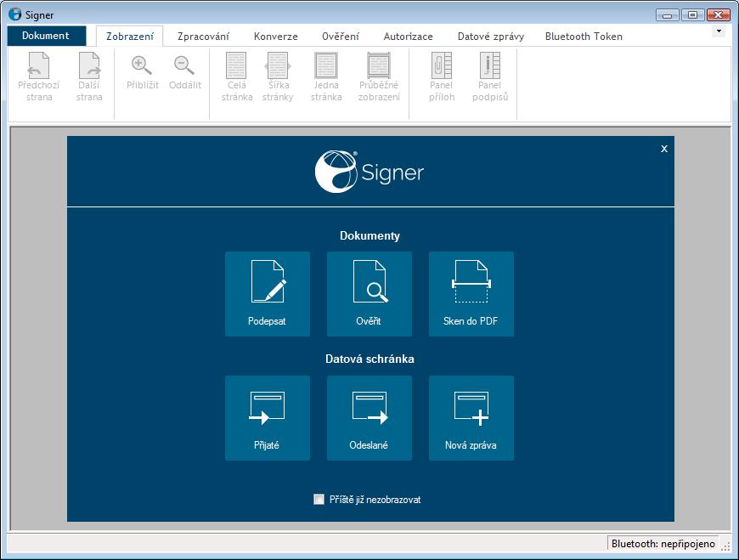
Task: Enable Průběžné zobrazení view
Action: [379, 77]
